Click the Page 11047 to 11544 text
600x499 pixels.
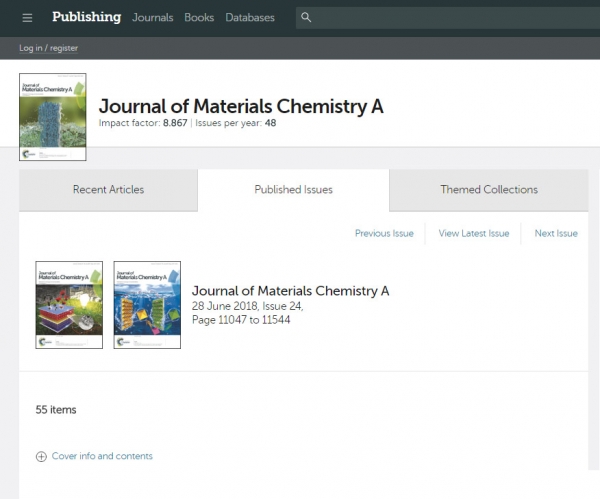click(x=241, y=320)
